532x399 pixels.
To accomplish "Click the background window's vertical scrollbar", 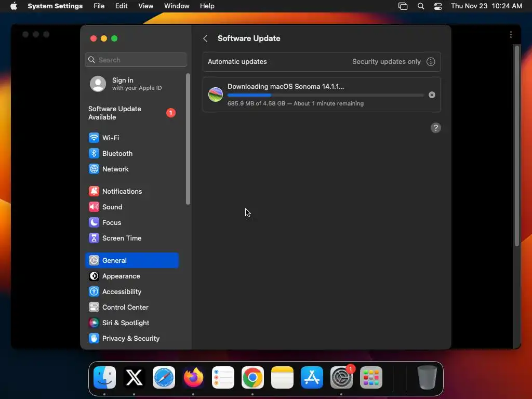I will click(x=517, y=146).
